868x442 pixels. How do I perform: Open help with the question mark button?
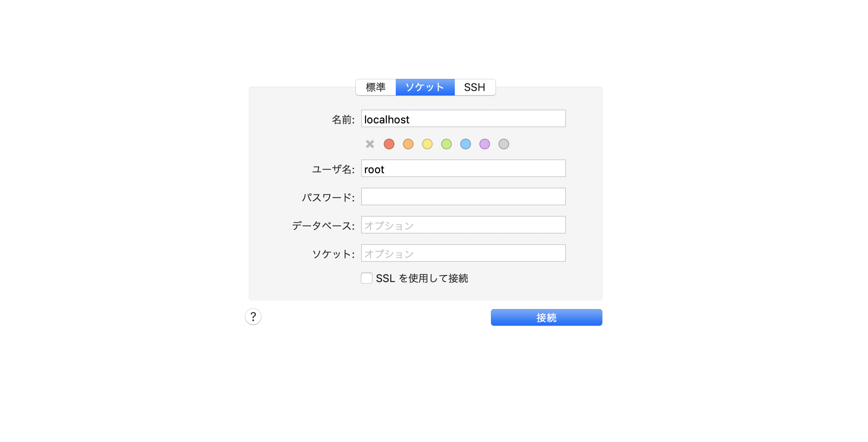coord(253,317)
